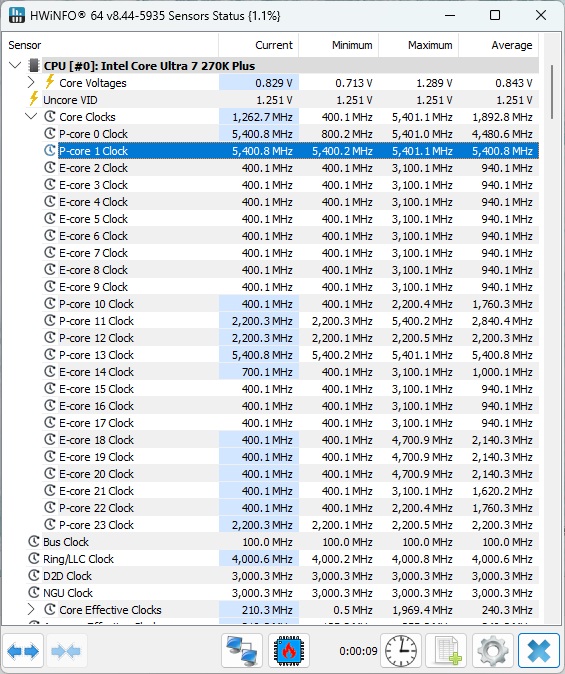The width and height of the screenshot is (565, 674).
Task: Click the expand layout arrows icon
Action: 23,651
